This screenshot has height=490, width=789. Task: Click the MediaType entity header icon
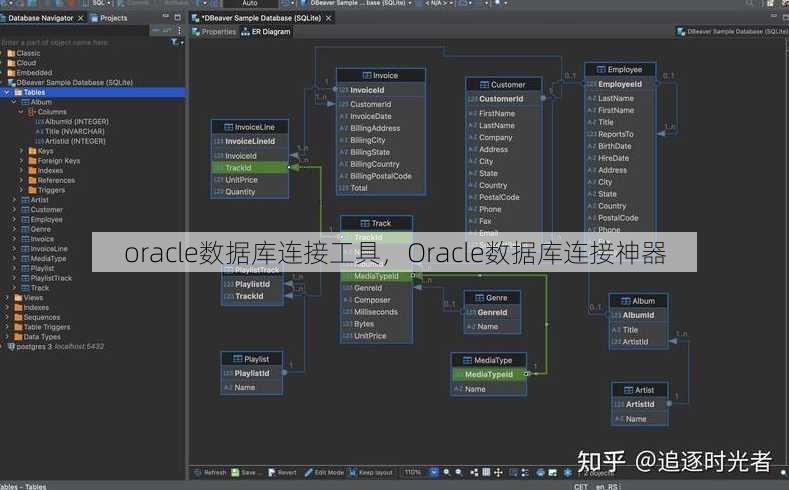click(467, 360)
